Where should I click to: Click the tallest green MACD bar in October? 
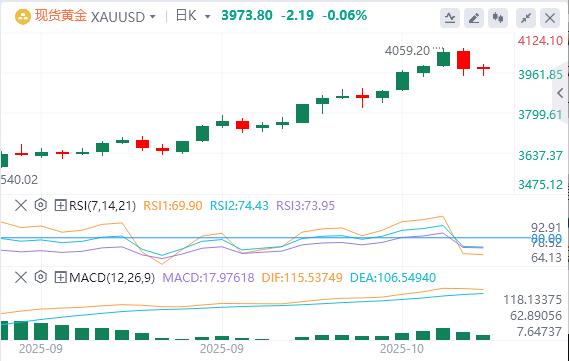pyautogui.click(x=443, y=334)
